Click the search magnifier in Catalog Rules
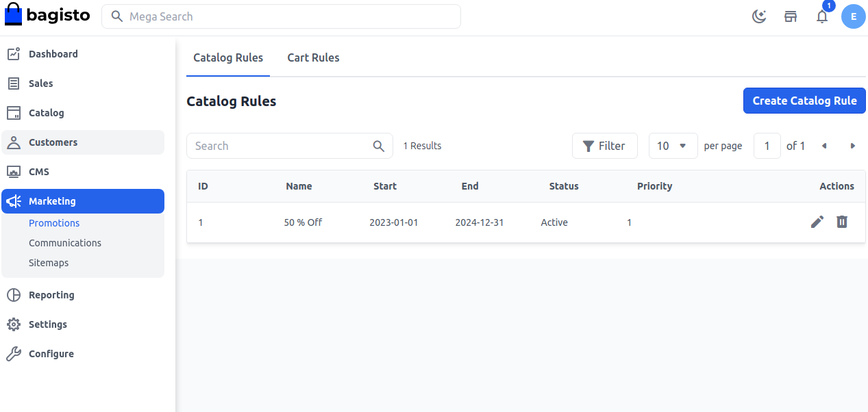This screenshot has height=412, width=868. 378,146
